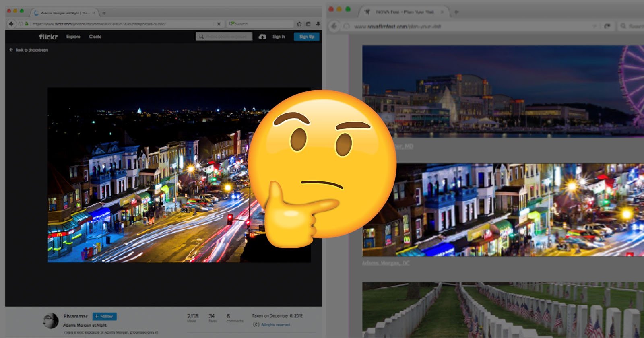
Task: Open a new tab in the Flickr window
Action: 104,13
